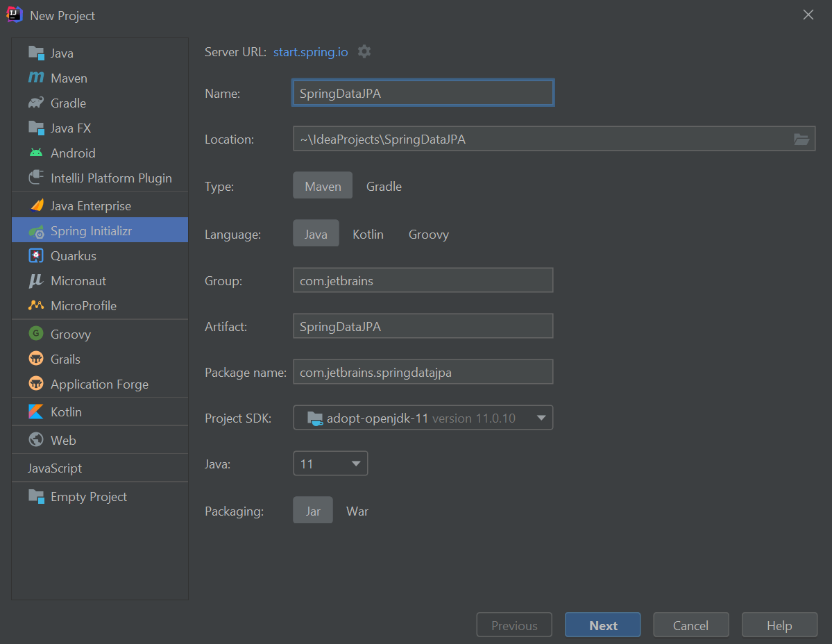
Task: Proceed with the Next button
Action: pyautogui.click(x=602, y=624)
